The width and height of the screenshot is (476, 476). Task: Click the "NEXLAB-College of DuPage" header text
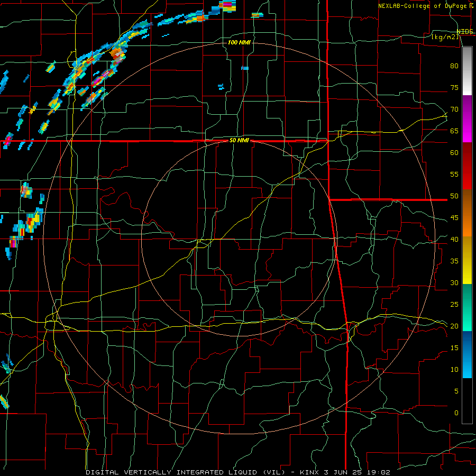424,6
